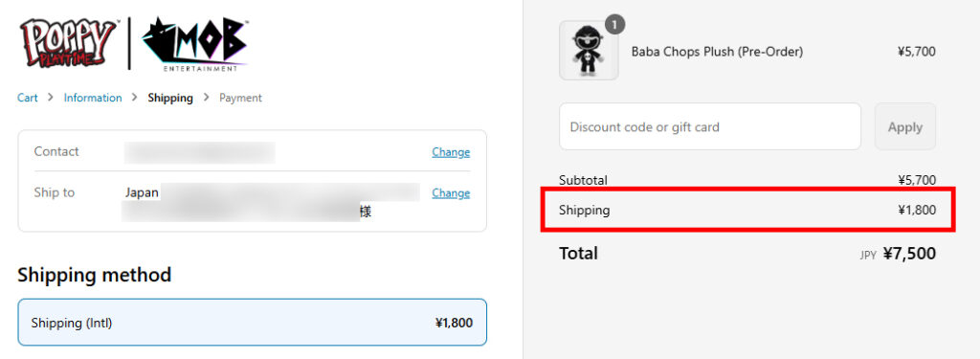
Task: Click the chevron after the Cart breadcrumb
Action: tap(51, 98)
